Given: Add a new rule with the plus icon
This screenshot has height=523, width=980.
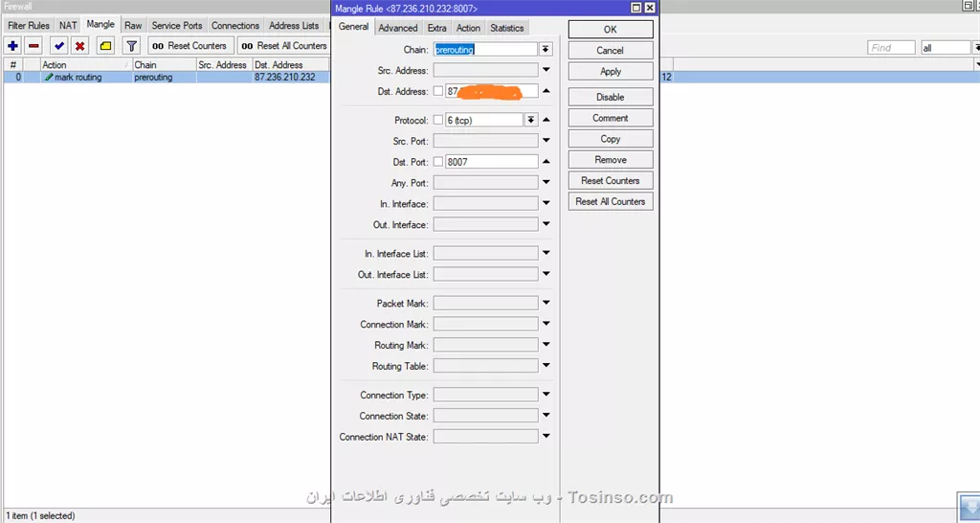Looking at the screenshot, I should (13, 46).
